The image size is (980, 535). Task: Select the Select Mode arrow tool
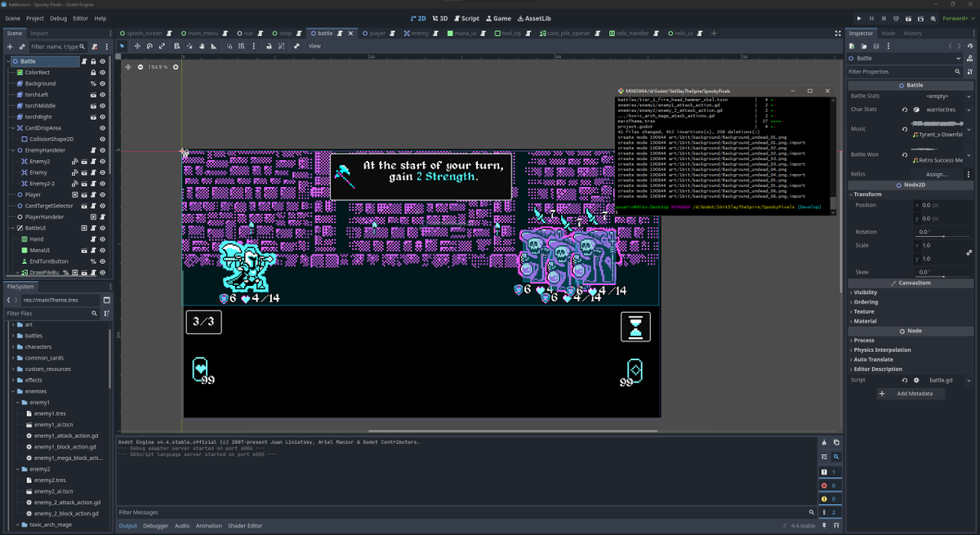pos(123,46)
